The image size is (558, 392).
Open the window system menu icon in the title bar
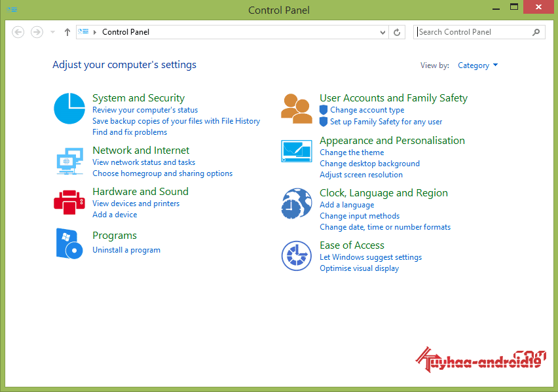[12, 10]
